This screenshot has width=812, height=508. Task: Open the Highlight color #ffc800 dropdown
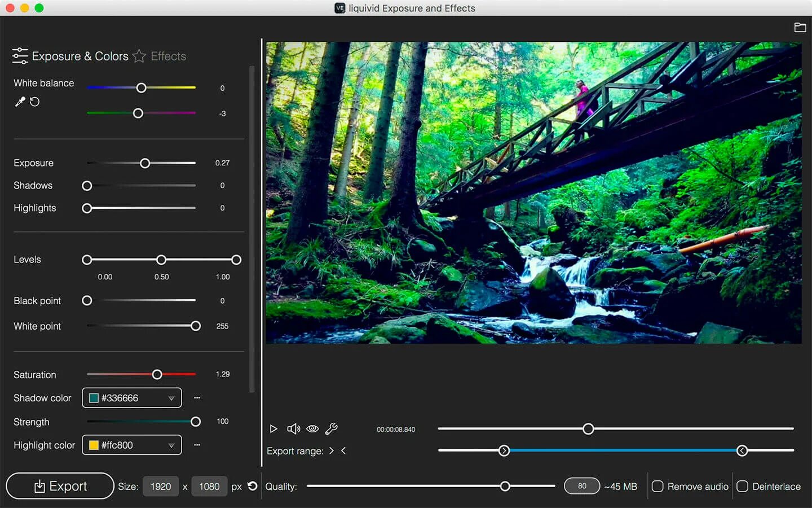point(132,445)
